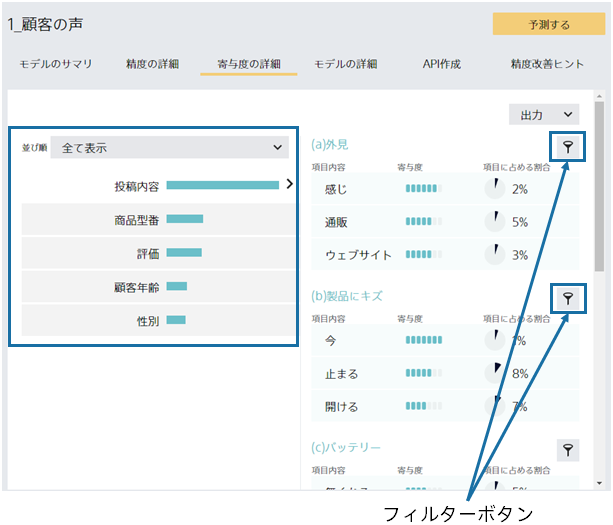Click the filter icon for (a)外見
The width and height of the screenshot is (613, 525).
coord(568,147)
